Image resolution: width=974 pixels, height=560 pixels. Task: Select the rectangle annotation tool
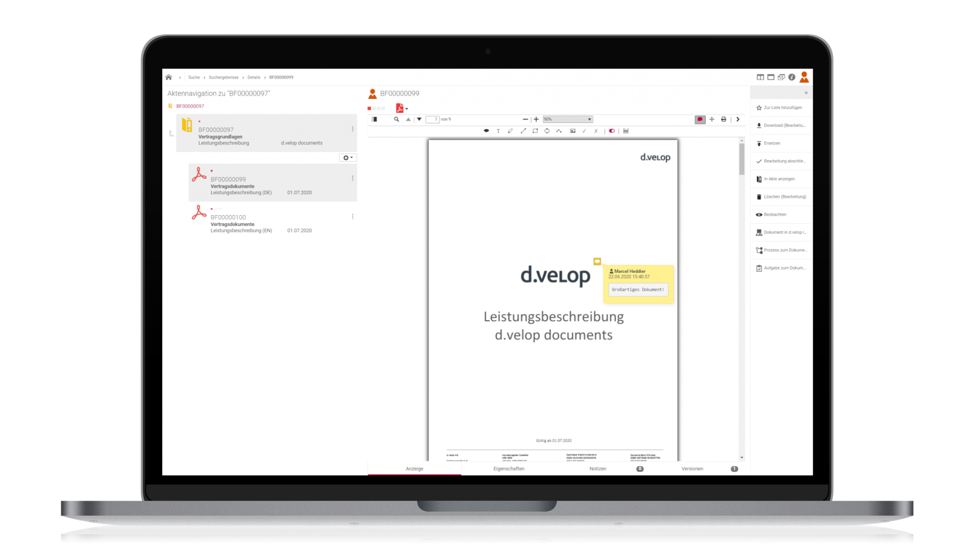[535, 131]
